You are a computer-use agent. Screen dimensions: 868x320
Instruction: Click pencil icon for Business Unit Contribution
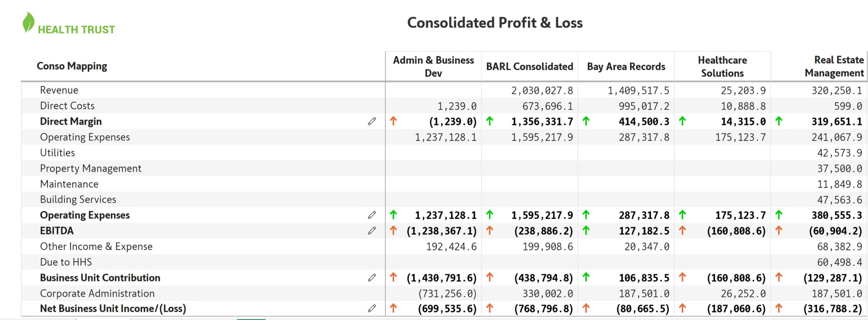coord(372,278)
